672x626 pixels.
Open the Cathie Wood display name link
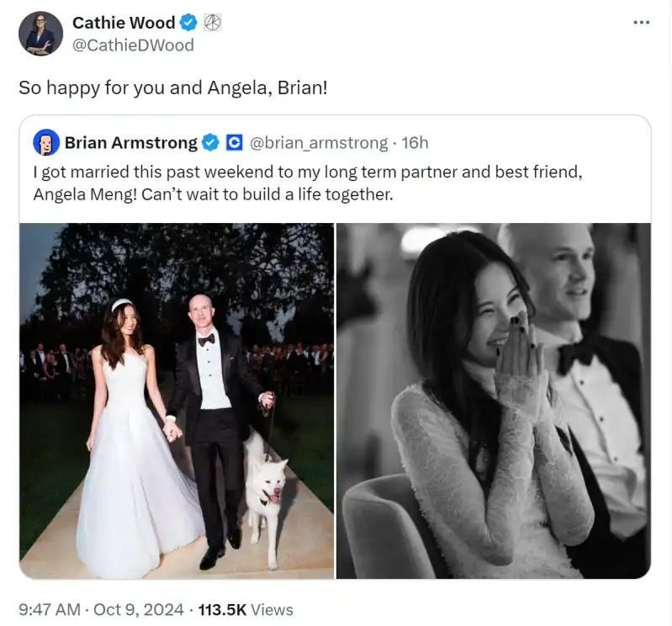(124, 24)
